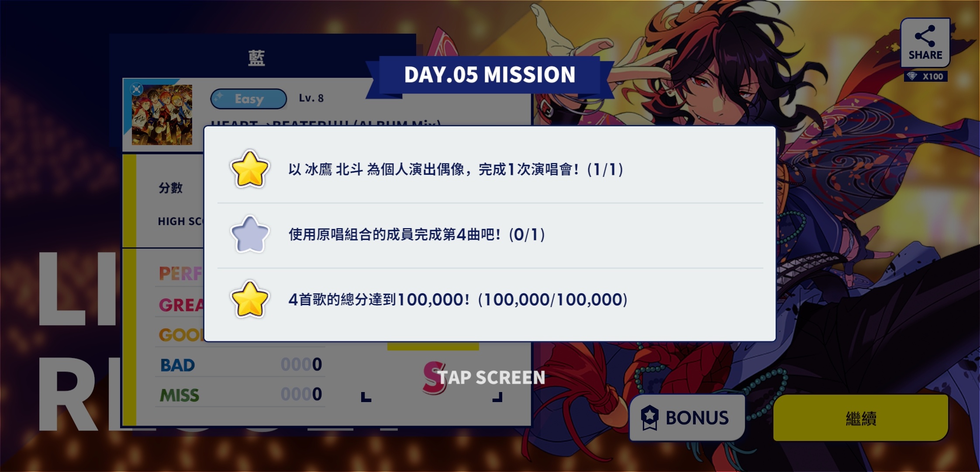Click the MISS count row
Image resolution: width=980 pixels, height=472 pixels.
point(241,395)
